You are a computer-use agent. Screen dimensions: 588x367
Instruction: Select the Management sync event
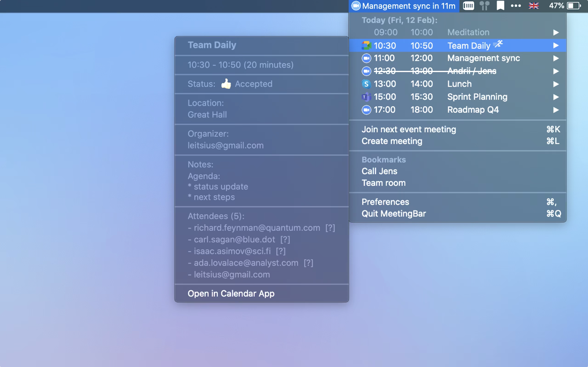[458, 58]
